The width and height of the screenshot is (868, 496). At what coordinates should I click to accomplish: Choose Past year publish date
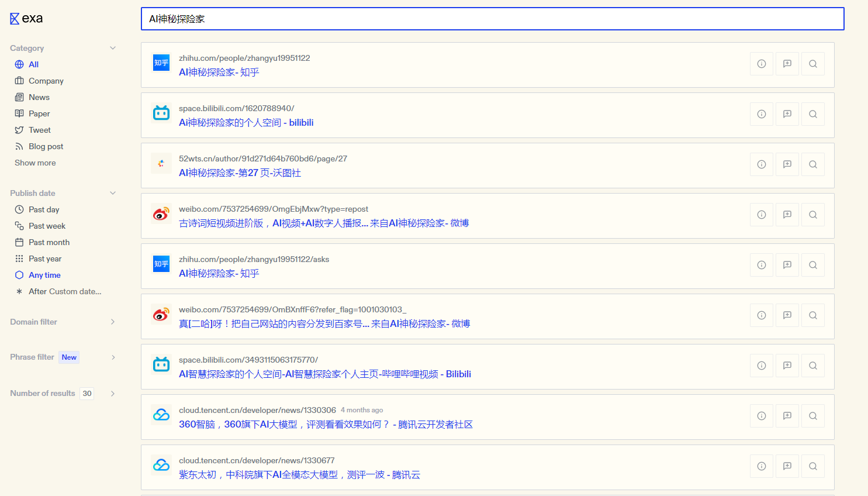click(x=38, y=259)
